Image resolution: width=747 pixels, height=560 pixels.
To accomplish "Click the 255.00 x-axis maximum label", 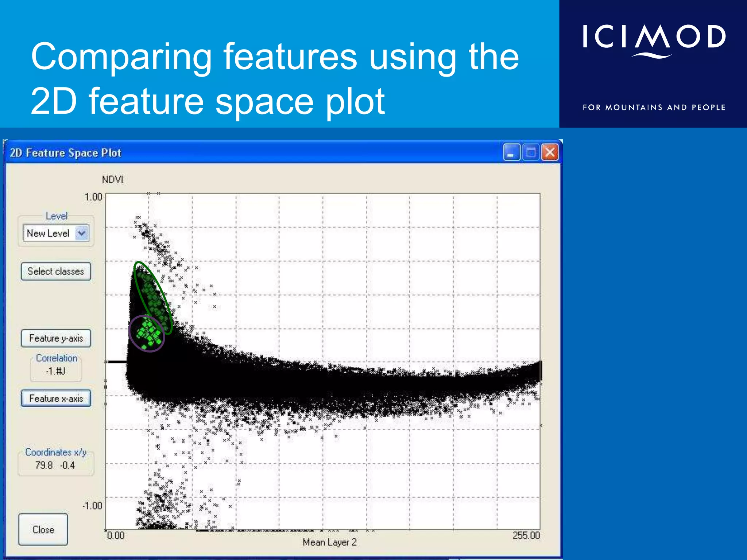I will click(x=526, y=536).
